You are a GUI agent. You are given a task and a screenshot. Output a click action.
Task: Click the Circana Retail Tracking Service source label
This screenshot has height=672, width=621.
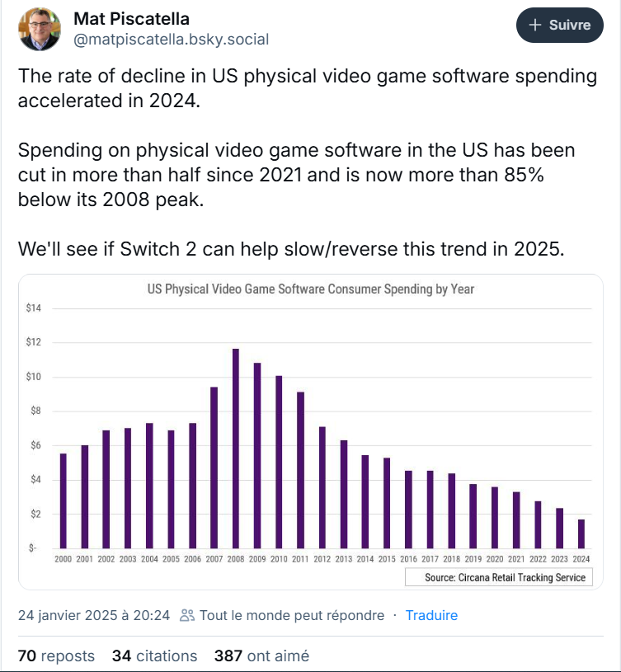[x=505, y=577]
